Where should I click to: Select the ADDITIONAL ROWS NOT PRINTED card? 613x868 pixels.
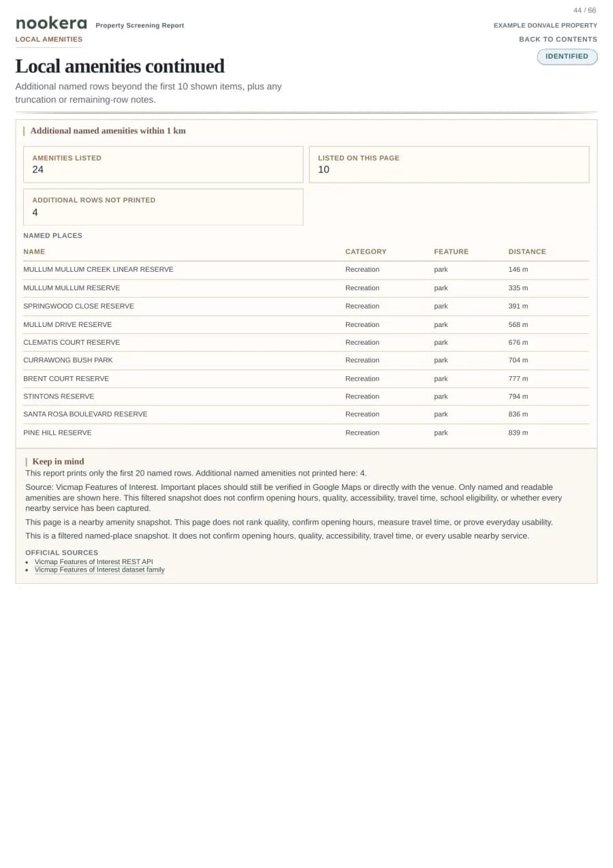click(163, 207)
